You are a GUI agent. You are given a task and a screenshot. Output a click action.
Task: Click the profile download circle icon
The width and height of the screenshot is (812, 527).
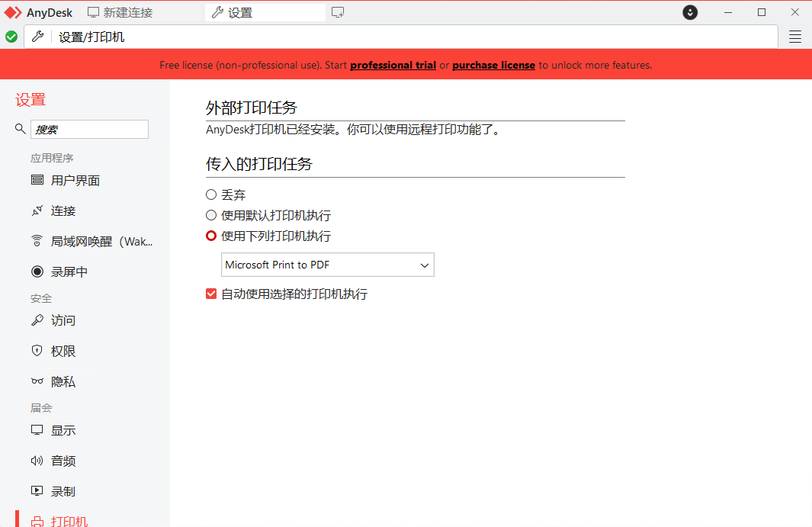[690, 12]
